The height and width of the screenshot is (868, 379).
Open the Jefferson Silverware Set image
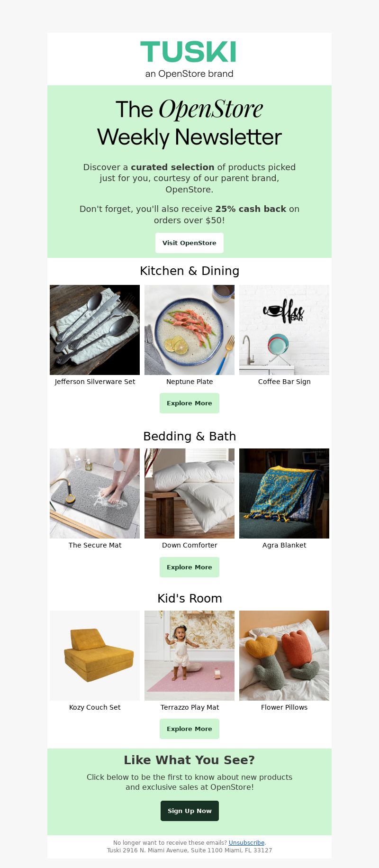(x=95, y=330)
